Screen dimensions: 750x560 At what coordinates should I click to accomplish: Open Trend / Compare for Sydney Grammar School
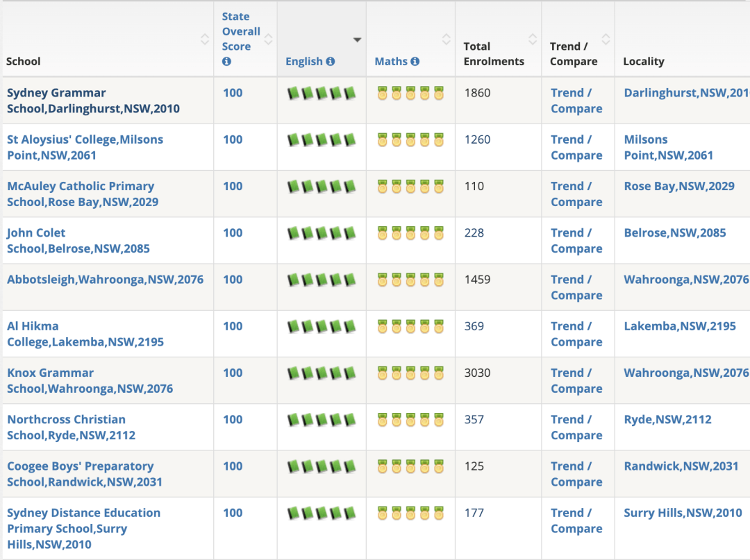click(576, 101)
